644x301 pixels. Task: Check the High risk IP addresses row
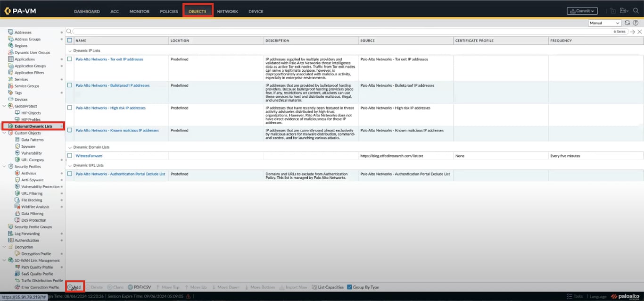[69, 108]
